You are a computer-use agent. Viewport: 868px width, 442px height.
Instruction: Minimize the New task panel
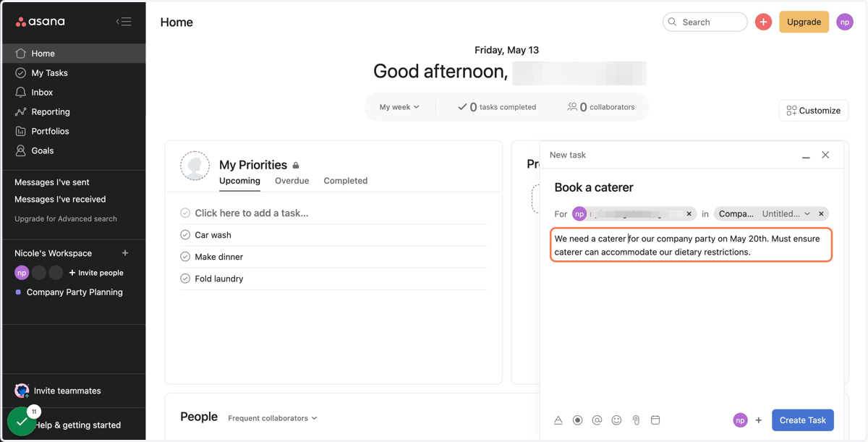coord(806,156)
